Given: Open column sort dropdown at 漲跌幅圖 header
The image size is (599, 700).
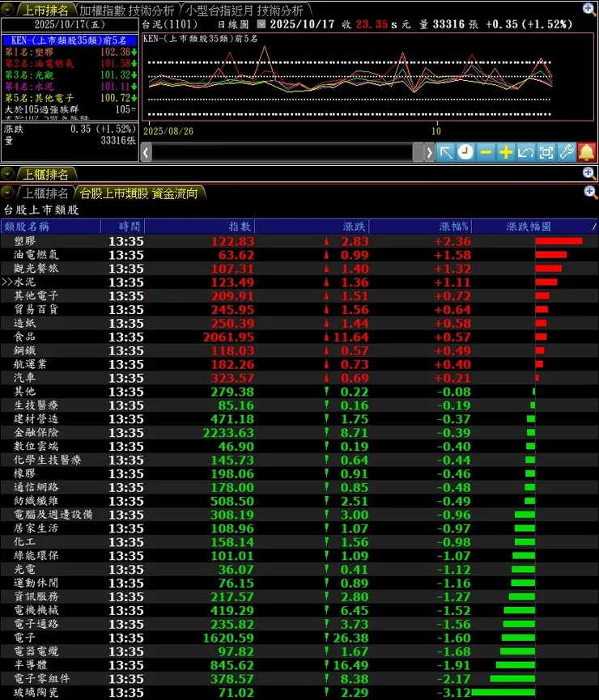Looking at the screenshot, I should [593, 227].
